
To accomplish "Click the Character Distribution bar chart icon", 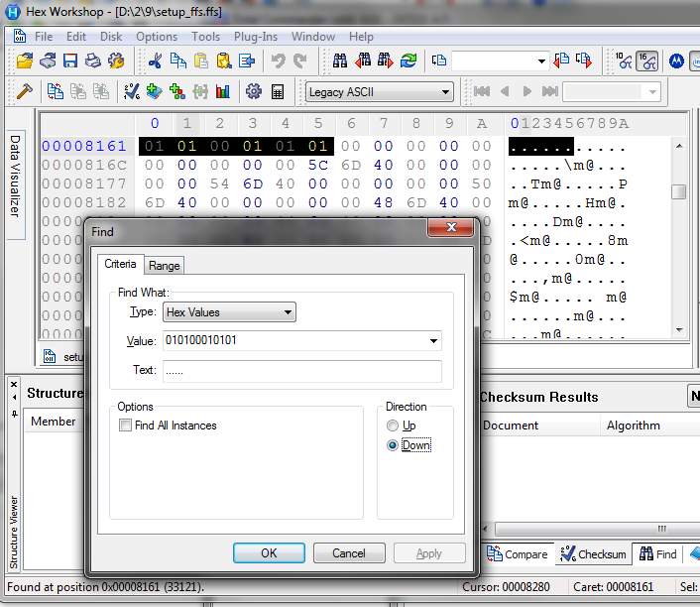I will pos(223,91).
